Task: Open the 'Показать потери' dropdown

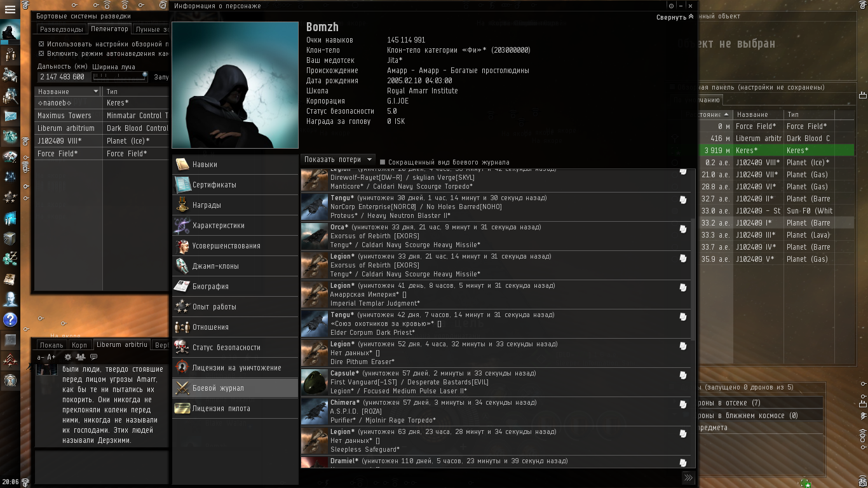Action: click(337, 159)
